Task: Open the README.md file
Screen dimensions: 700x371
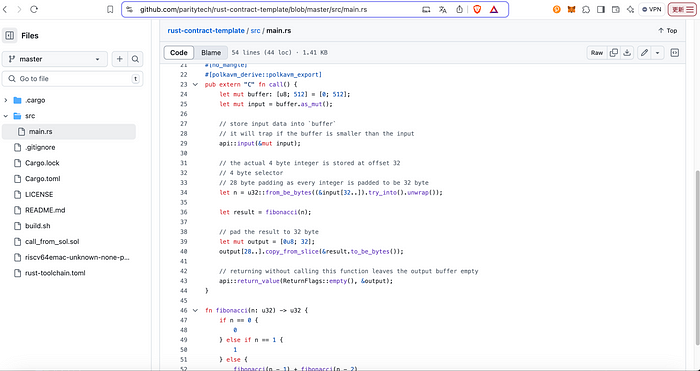Action: 45,210
